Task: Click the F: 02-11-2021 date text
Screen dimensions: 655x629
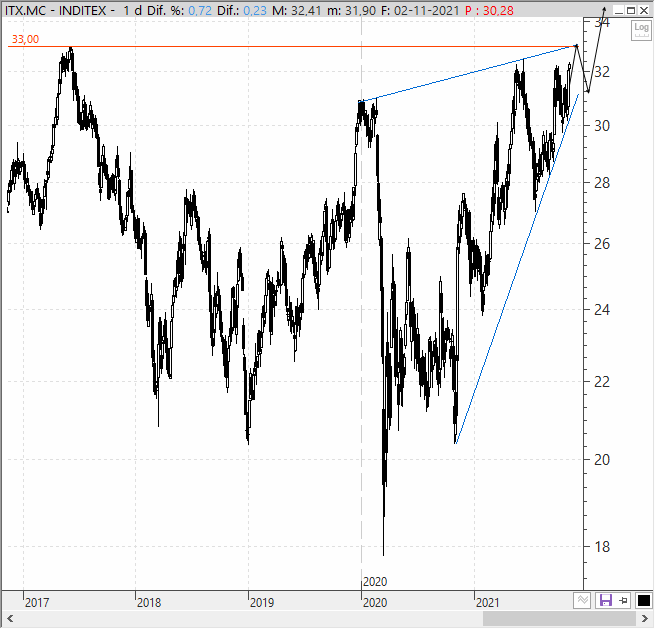Action: point(420,10)
